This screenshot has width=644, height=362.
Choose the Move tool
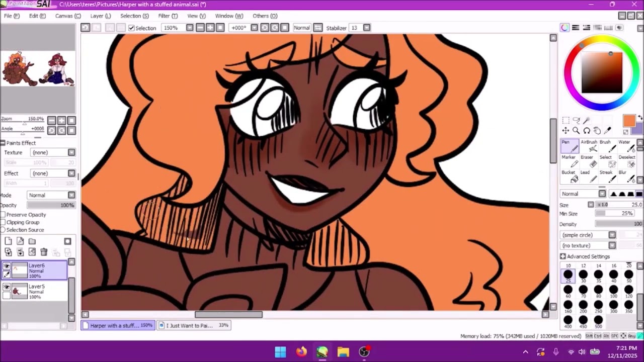[566, 131]
